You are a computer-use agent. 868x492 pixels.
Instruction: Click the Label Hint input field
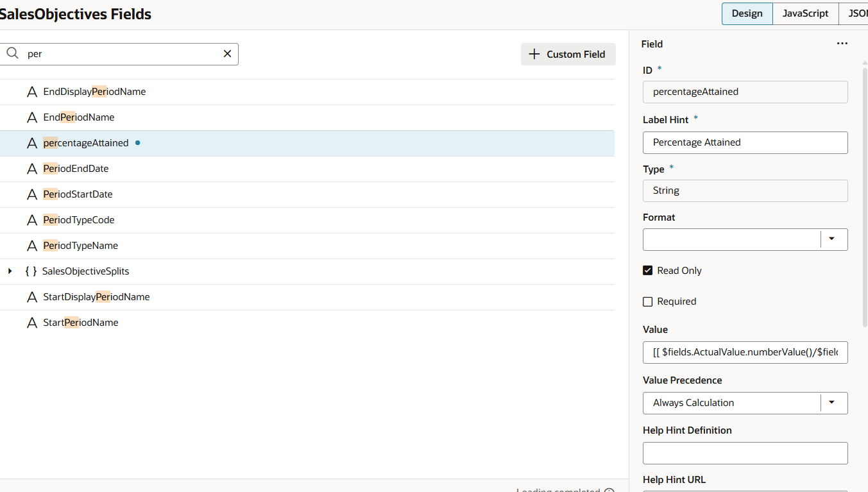745,142
